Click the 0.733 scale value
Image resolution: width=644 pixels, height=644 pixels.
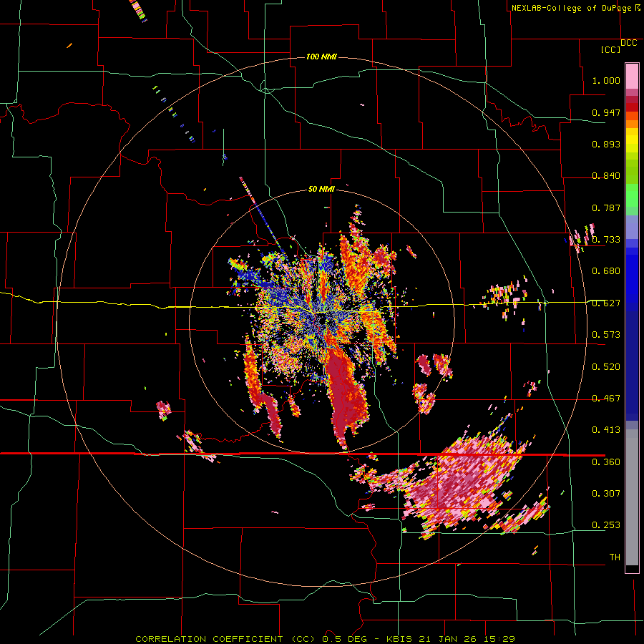[606, 240]
